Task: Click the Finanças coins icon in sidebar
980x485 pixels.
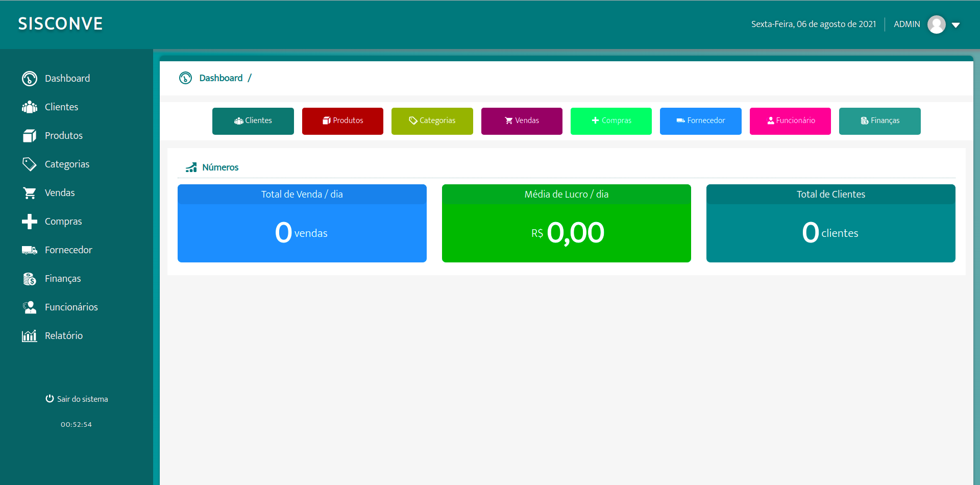Action: 30,279
